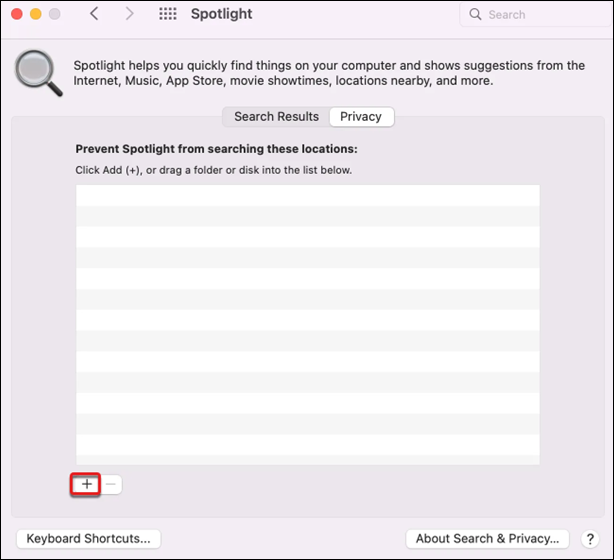
Task: Close the Spotlight window with the red button
Action: pos(17,14)
